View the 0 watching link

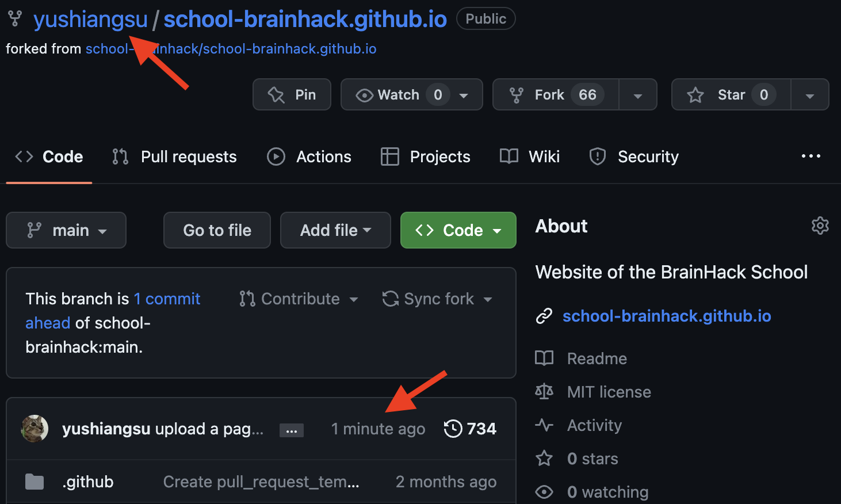608,492
